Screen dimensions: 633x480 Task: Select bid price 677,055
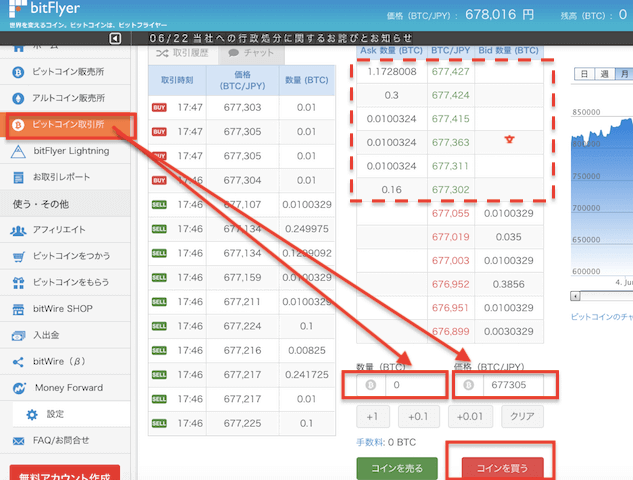point(451,214)
